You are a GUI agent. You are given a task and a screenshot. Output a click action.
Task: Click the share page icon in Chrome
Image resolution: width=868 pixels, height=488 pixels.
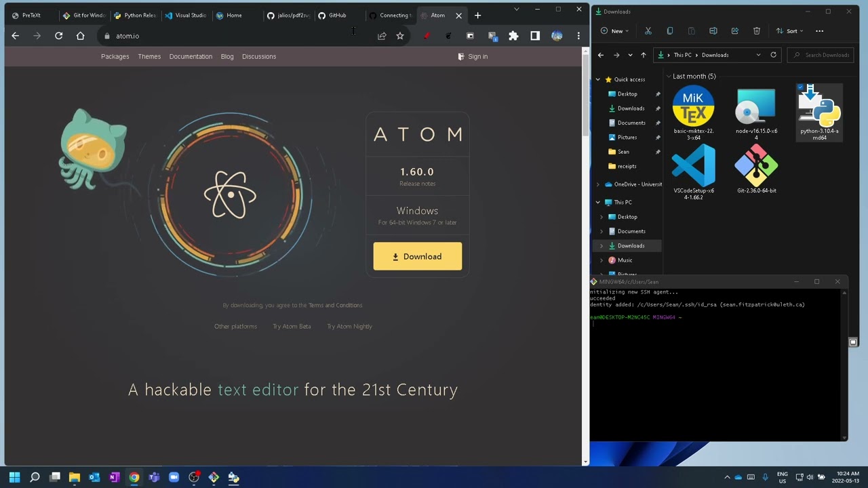pyautogui.click(x=382, y=36)
